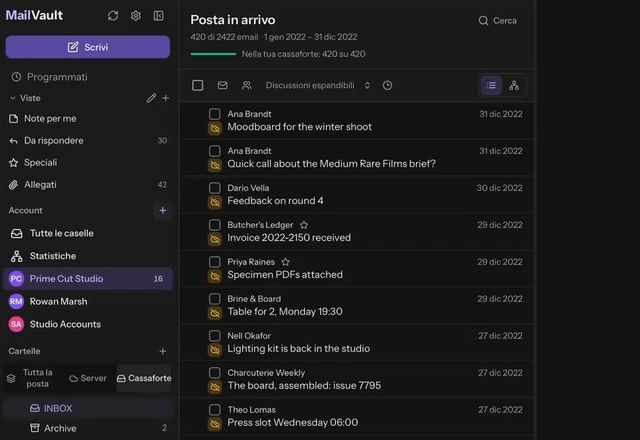
Task: Check Feedback on round 4 checkbox
Action: tap(214, 188)
